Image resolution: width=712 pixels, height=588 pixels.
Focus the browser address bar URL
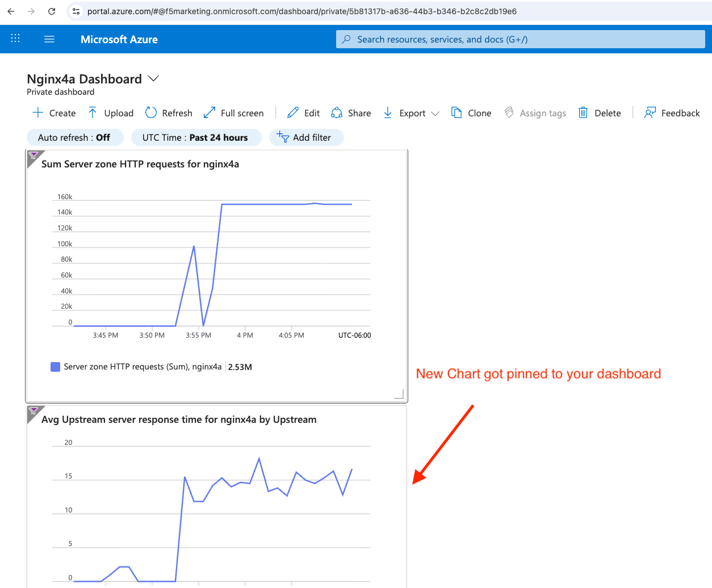[302, 11]
